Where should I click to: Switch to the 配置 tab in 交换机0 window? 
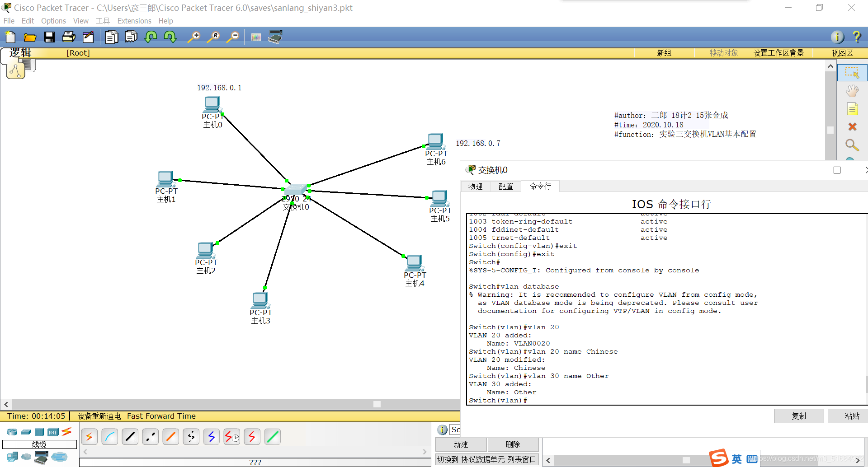point(506,186)
